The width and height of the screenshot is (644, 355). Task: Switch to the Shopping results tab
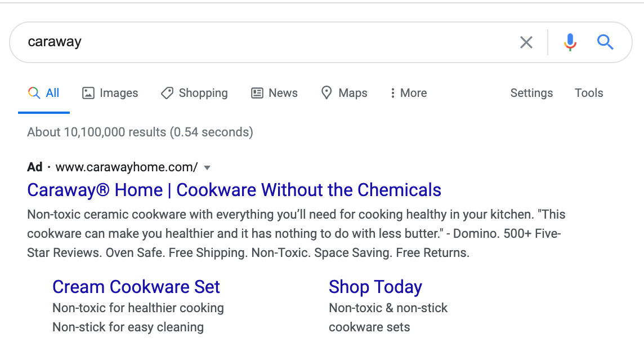tap(194, 93)
